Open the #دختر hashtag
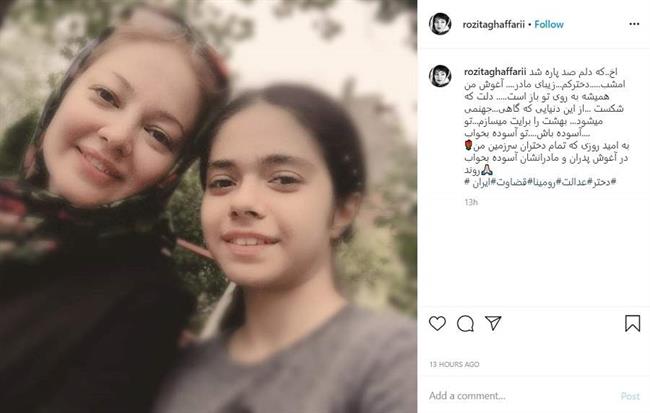The height and width of the screenshot is (413, 650). coord(604,182)
